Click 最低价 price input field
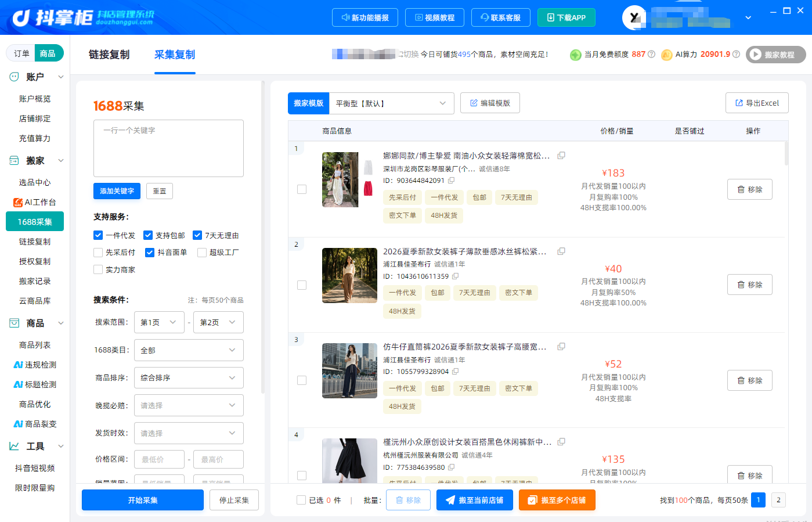This screenshot has height=522, width=812. tap(159, 459)
